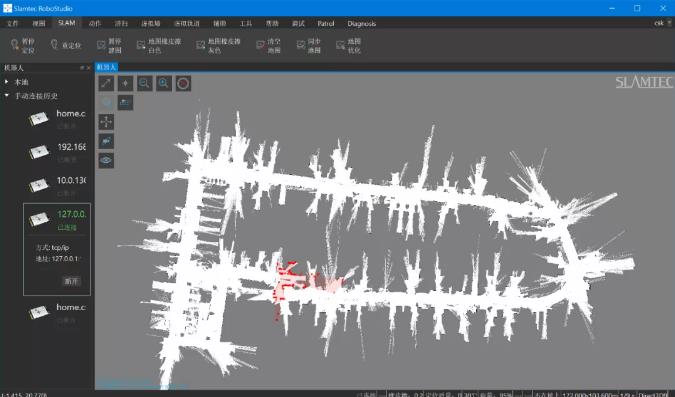
Task: Open the user dropdown at menu bar right
Action: (663, 23)
